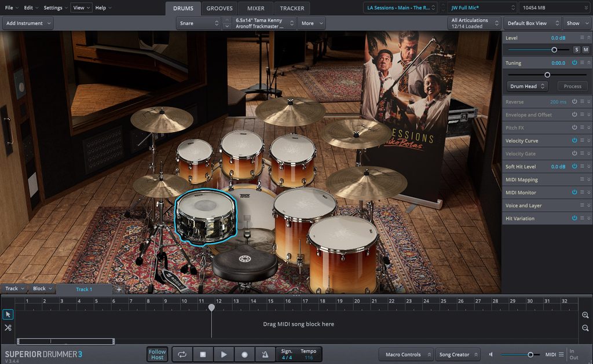The image size is (593, 364).
Task: Open the File menu
Action: (12, 8)
